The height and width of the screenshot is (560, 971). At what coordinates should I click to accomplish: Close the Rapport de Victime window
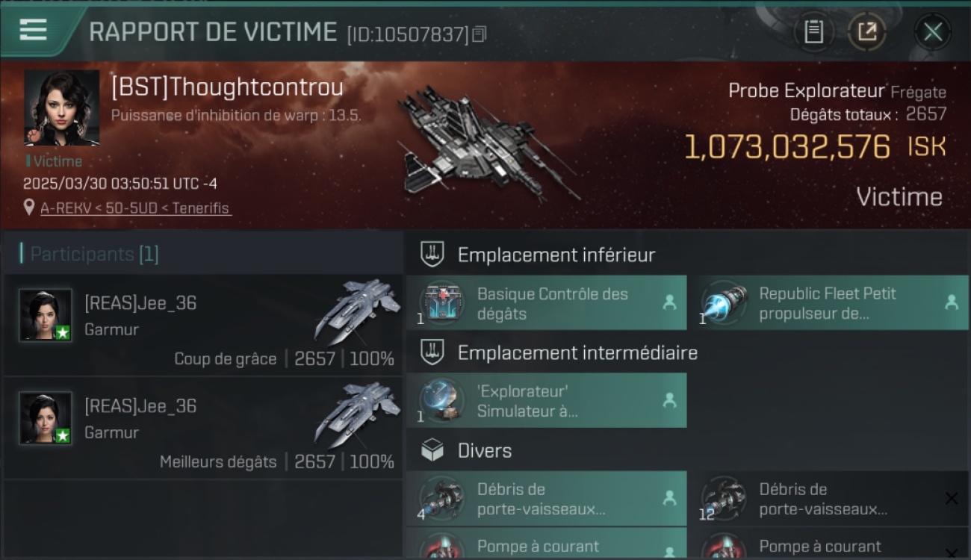pos(933,31)
